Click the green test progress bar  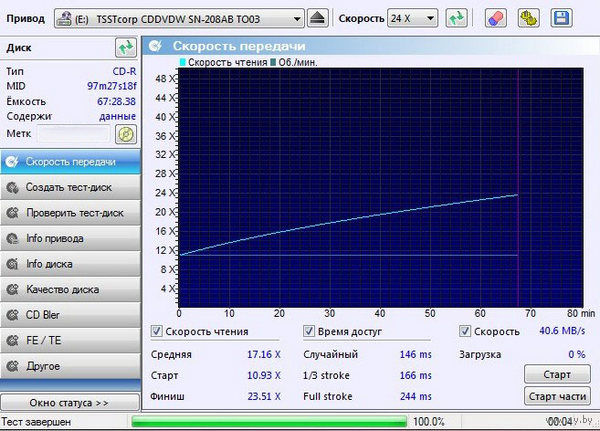click(x=269, y=422)
